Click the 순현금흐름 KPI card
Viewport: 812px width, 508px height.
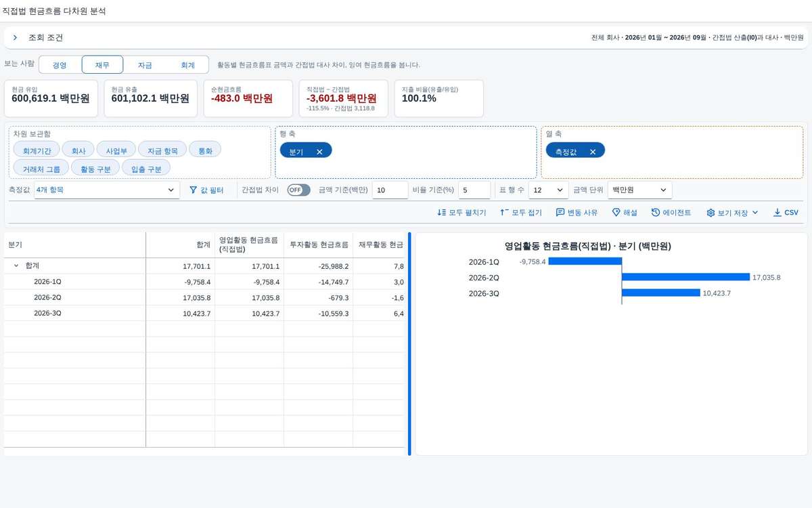point(248,98)
